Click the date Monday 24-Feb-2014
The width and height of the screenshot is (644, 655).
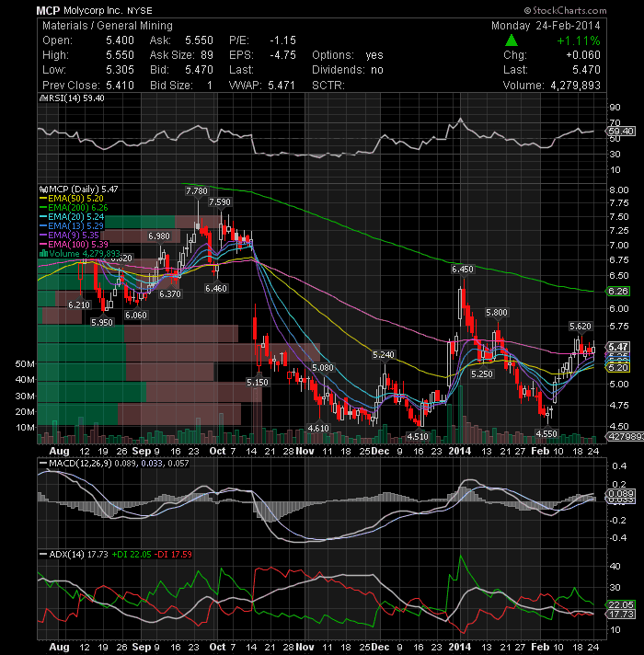pos(546,26)
